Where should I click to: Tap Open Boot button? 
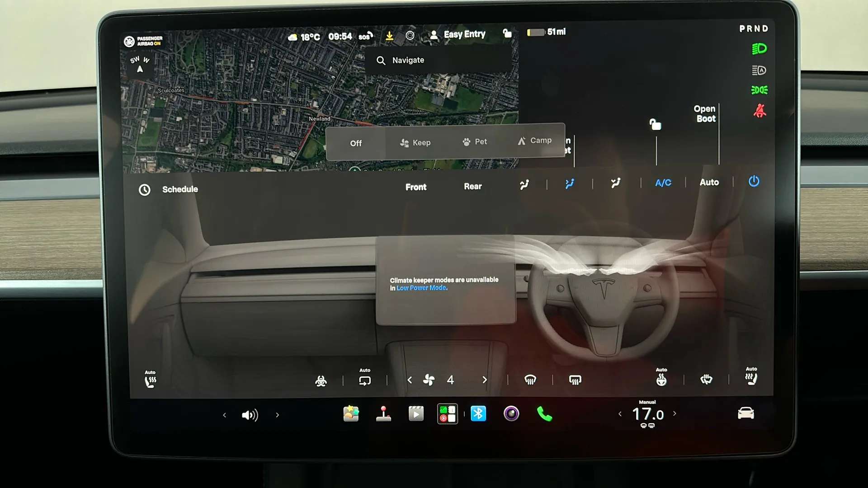coord(705,114)
